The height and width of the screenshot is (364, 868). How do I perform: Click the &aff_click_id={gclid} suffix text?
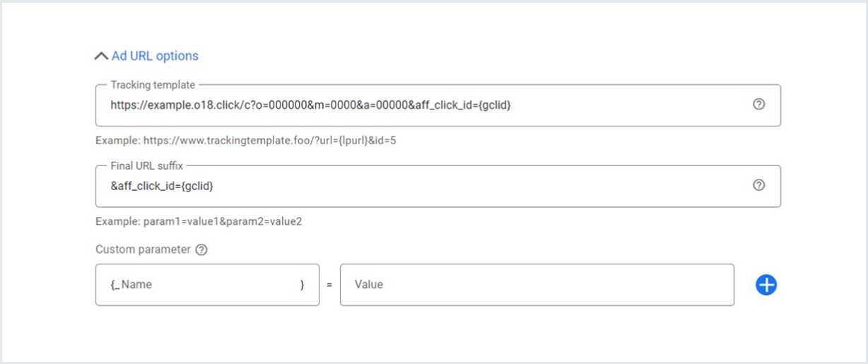pyautogui.click(x=162, y=186)
